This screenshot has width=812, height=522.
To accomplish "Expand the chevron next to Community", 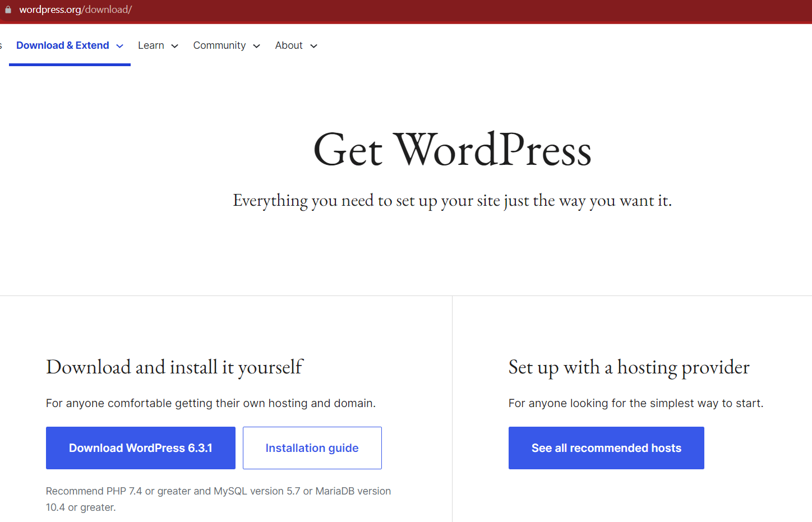I will (256, 46).
